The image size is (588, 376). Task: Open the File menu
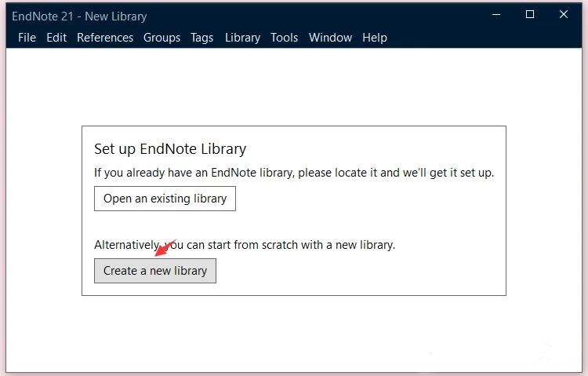(x=27, y=38)
